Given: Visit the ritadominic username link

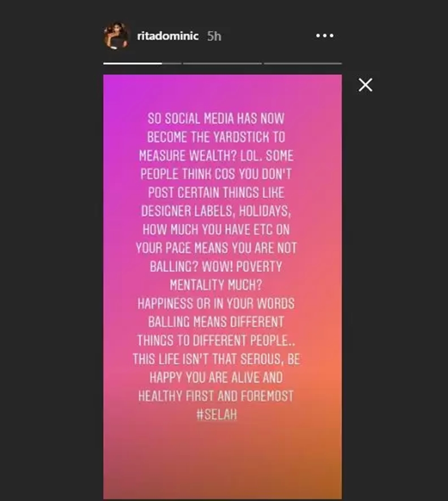Looking at the screenshot, I should click(167, 36).
